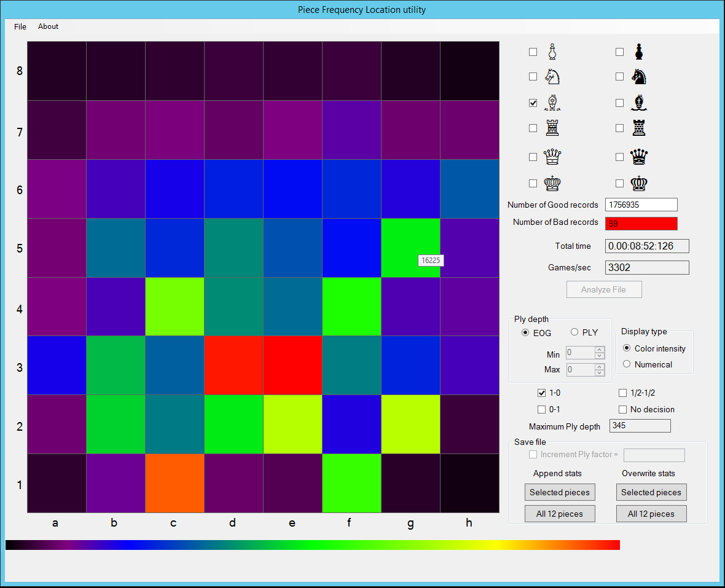This screenshot has width=725, height=588.
Task: Enable the black queen checkbox
Action: [x=619, y=157]
